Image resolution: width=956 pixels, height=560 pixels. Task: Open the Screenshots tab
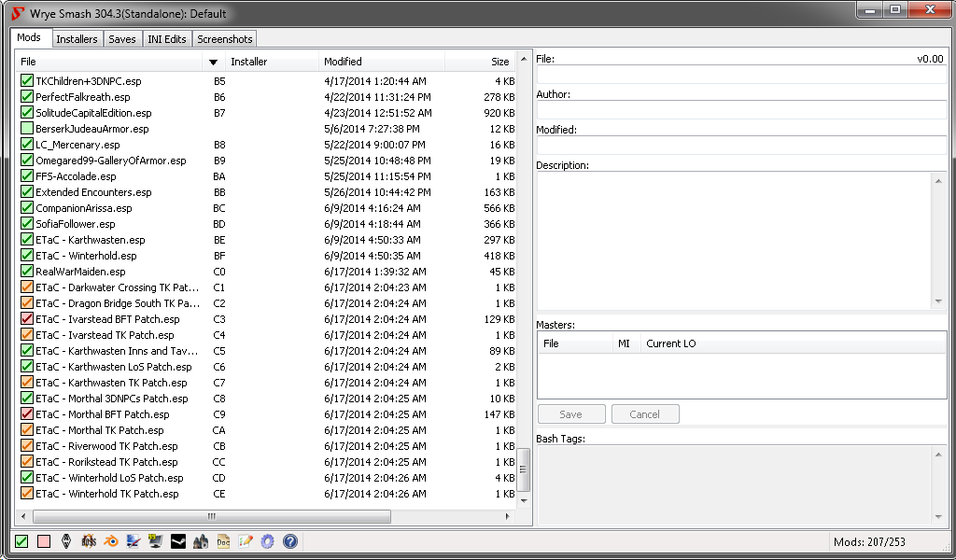pyautogui.click(x=224, y=39)
